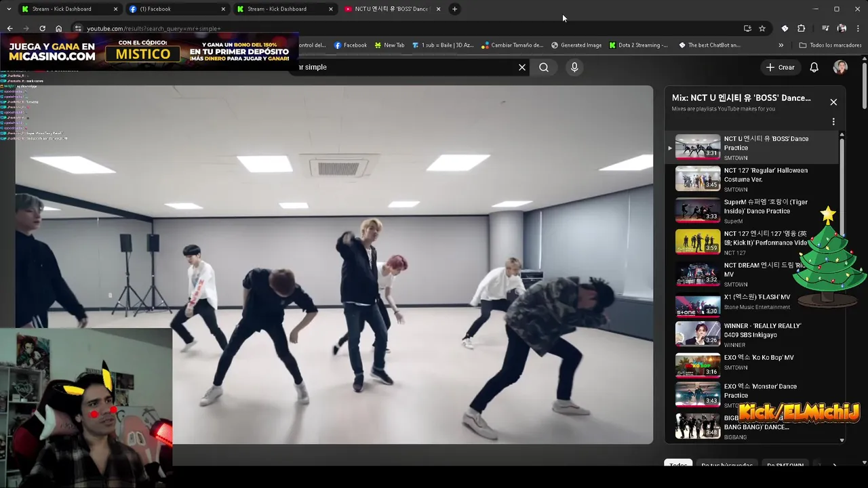Close the (1) Facebook tab
The width and height of the screenshot is (868, 488).
pos(223,9)
